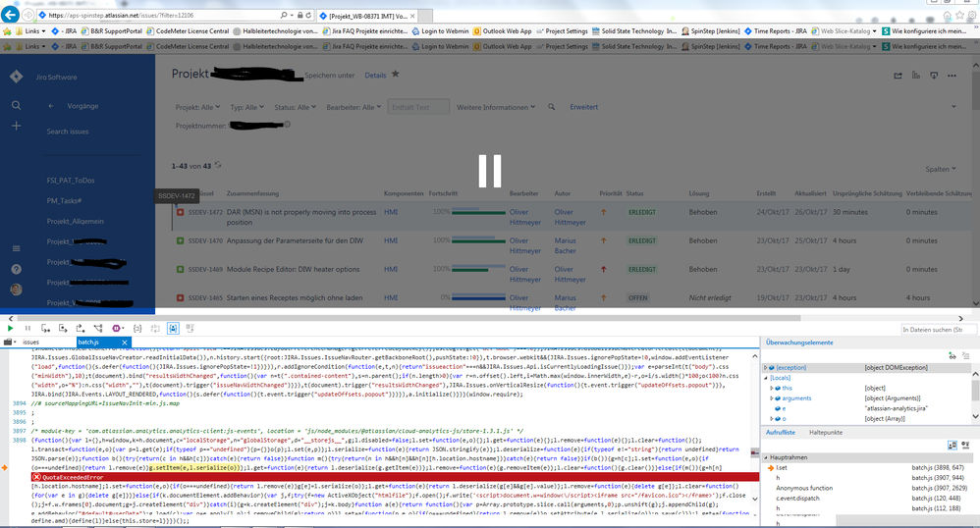Open the file picker folder dropdown
The height and width of the screenshot is (528, 980).
point(9,342)
